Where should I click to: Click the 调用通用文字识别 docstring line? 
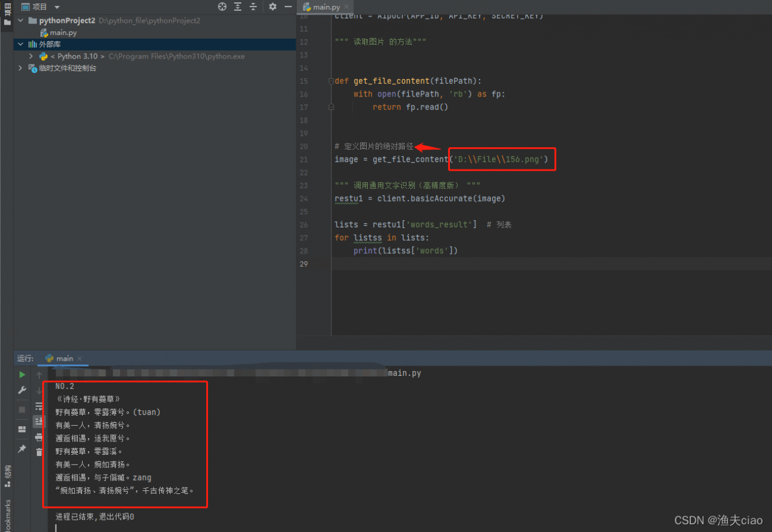tap(408, 185)
